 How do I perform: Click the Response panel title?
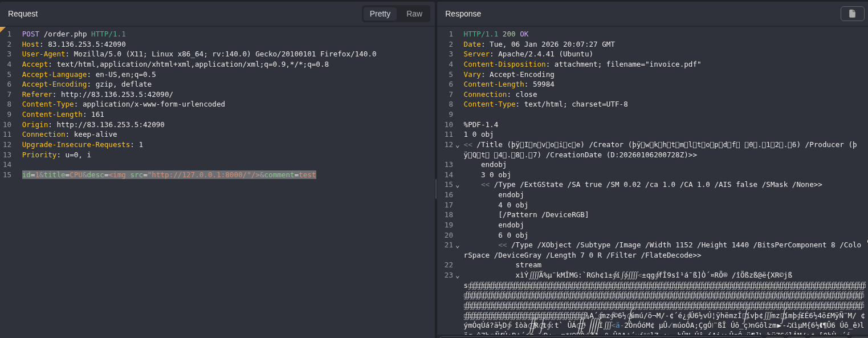(463, 14)
